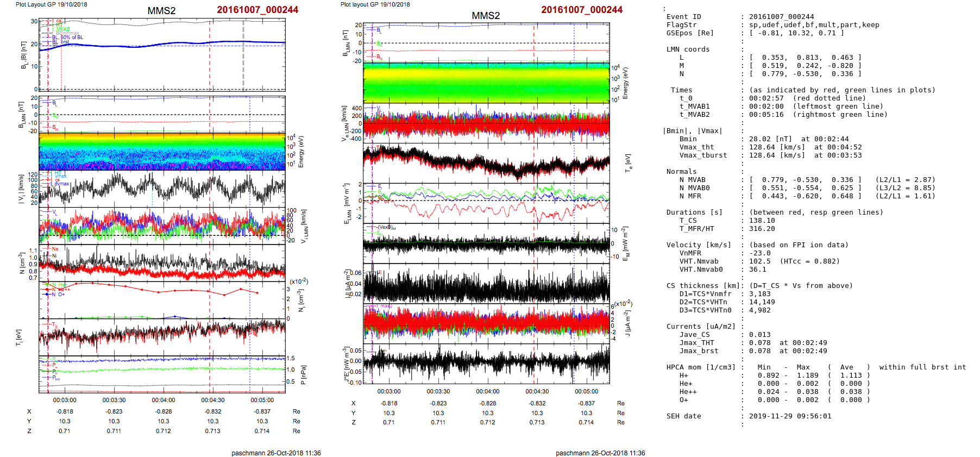Click the 00:04:30 tick under the left plot
980x457 pixels.
tap(213, 400)
